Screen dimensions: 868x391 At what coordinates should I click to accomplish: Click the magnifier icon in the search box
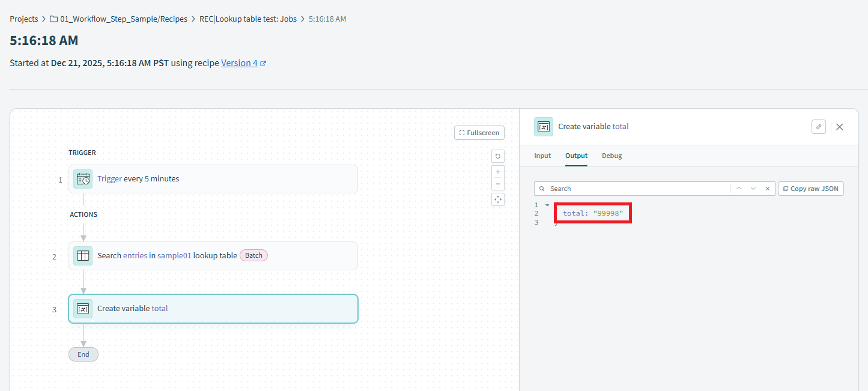tap(542, 189)
